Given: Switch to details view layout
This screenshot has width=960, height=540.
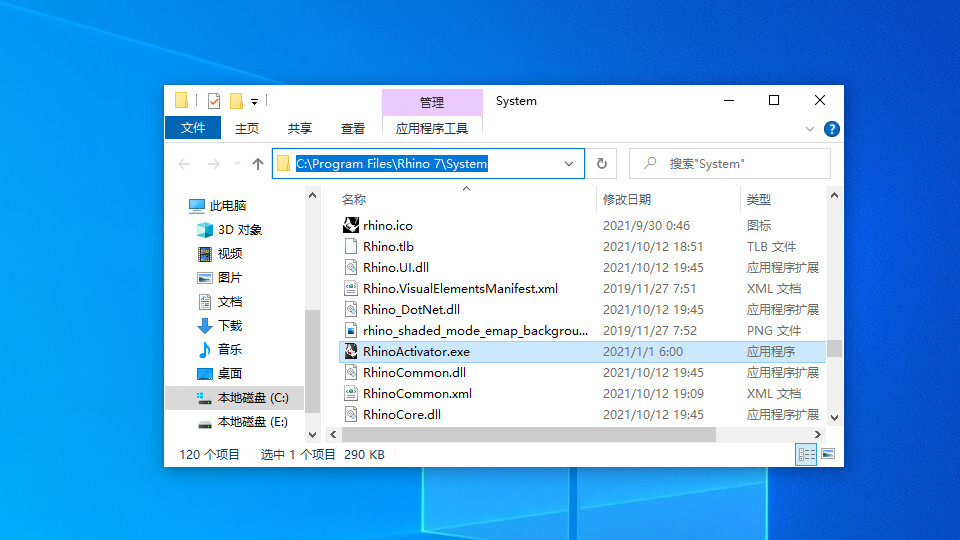Looking at the screenshot, I should click(806, 454).
